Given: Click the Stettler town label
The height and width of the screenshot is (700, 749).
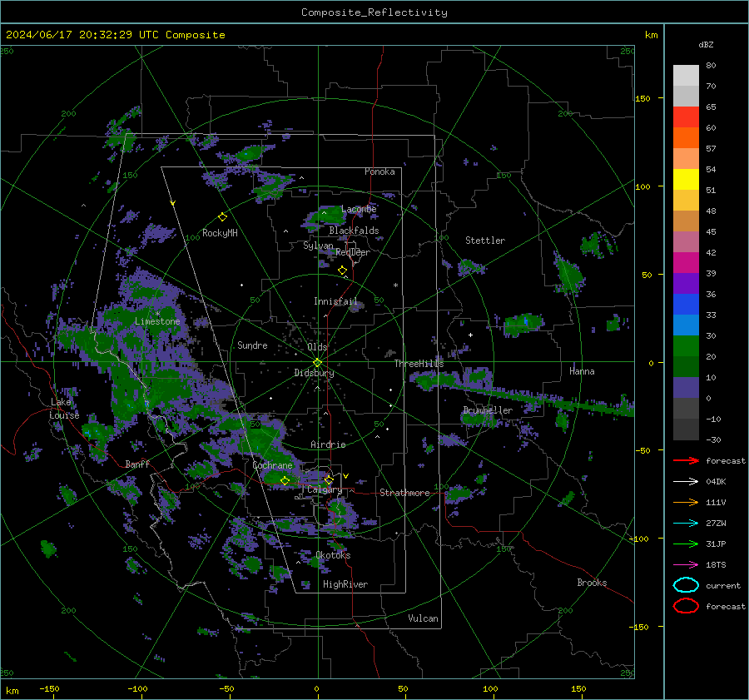Looking at the screenshot, I should tap(485, 241).
